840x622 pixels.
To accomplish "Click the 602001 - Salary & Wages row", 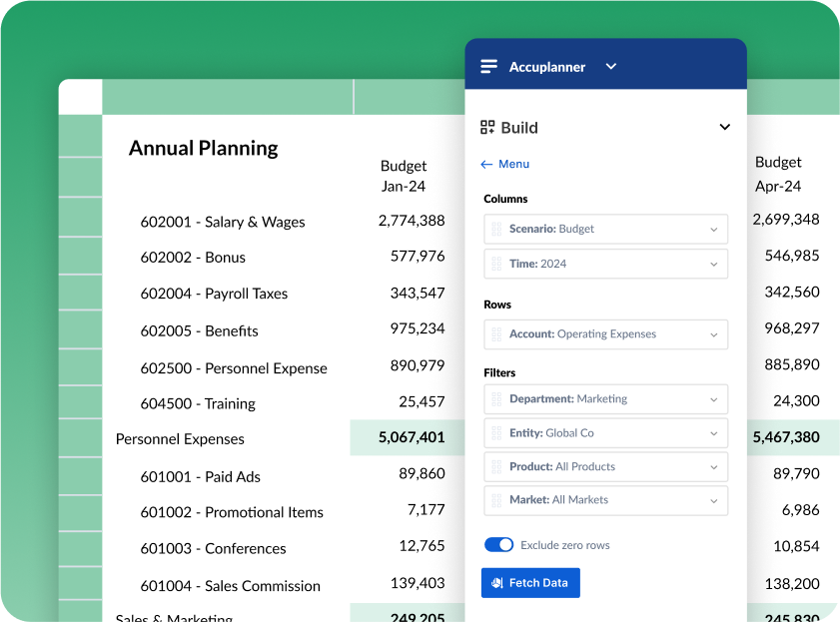I will pyautogui.click(x=223, y=222).
